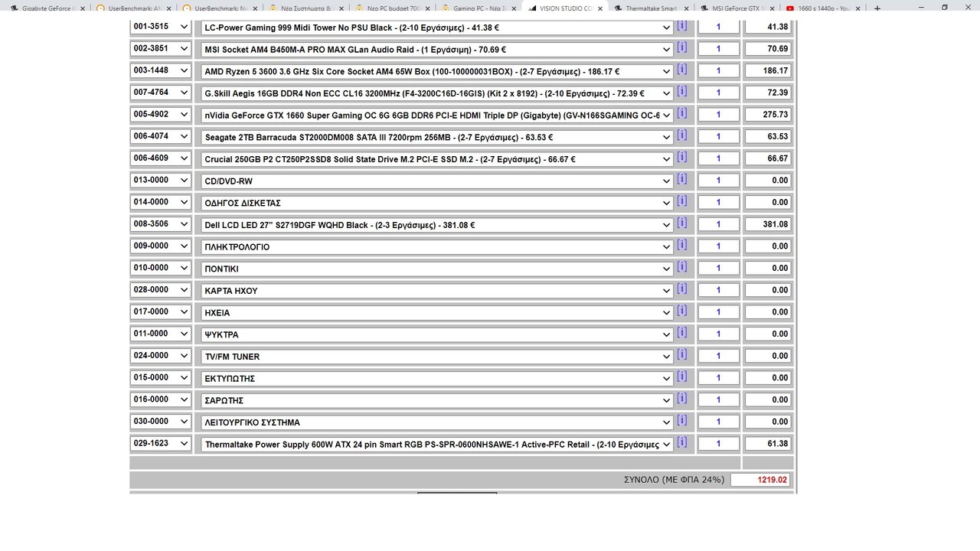
Task: Expand the LC-Power Gaming 999 product dropdown
Action: [436, 27]
